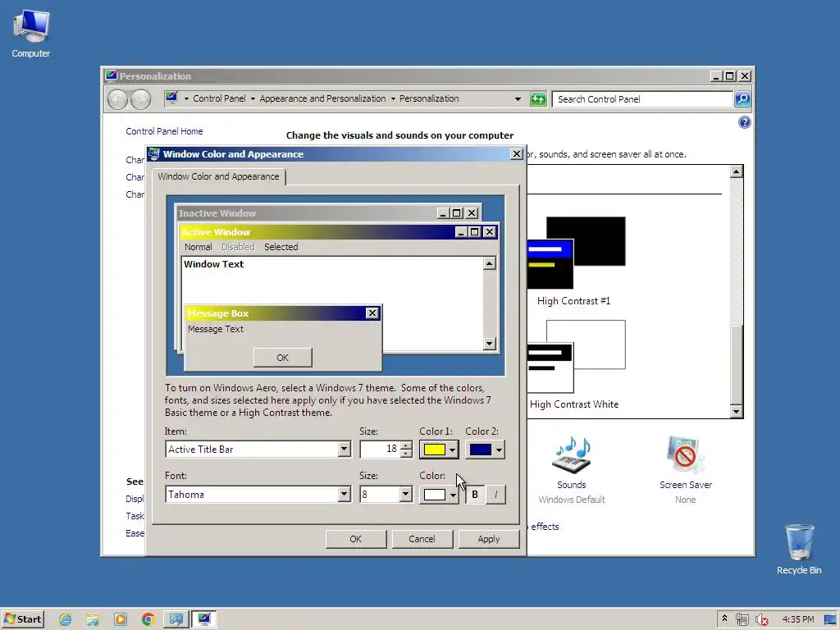Open the Computer desktop icon
This screenshot has height=630, width=840.
31,34
